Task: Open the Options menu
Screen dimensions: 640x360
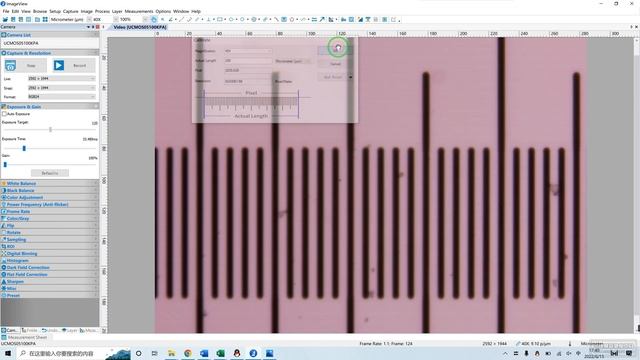Action: tap(163, 11)
